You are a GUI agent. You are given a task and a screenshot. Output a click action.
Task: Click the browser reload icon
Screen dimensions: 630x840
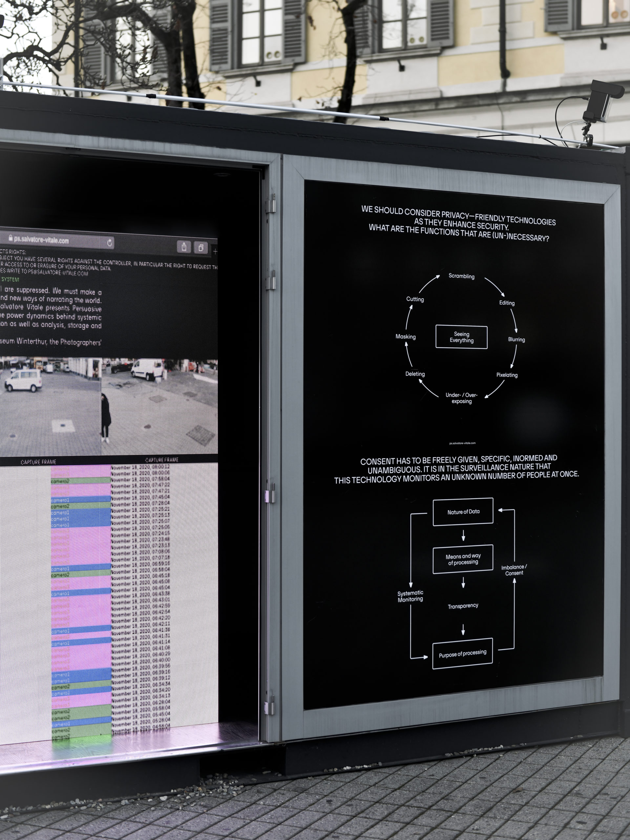[110, 243]
